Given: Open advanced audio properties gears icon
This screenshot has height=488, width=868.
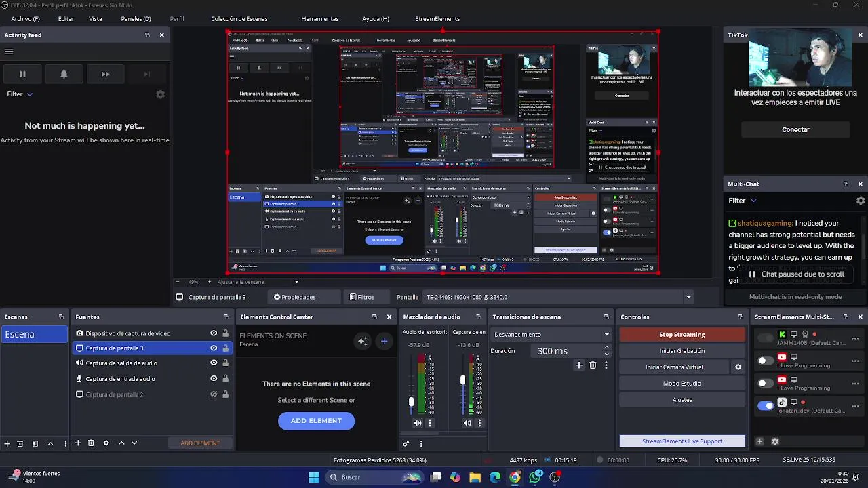Looking at the screenshot, I should (406, 444).
